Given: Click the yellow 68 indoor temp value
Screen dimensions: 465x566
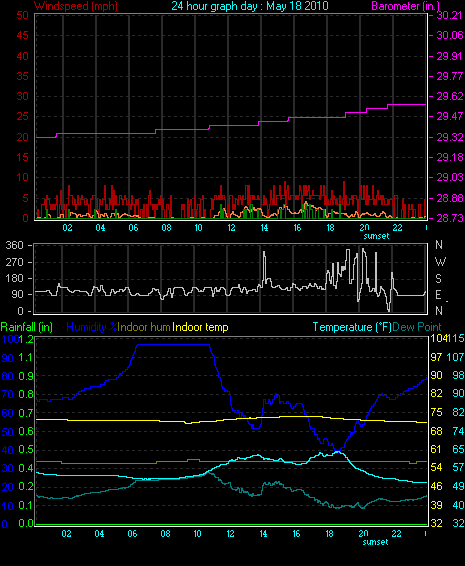Looking at the screenshot, I should [x=436, y=431].
